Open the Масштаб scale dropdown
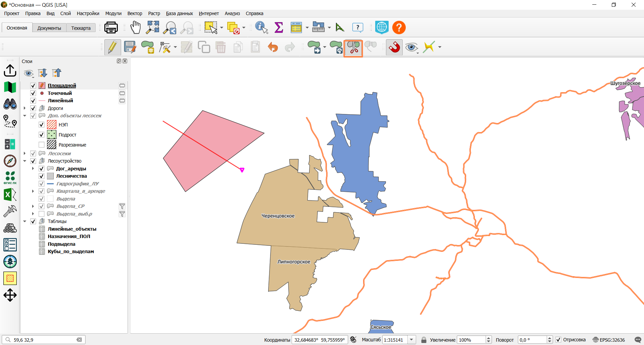The height and width of the screenshot is (345, 644). 411,340
